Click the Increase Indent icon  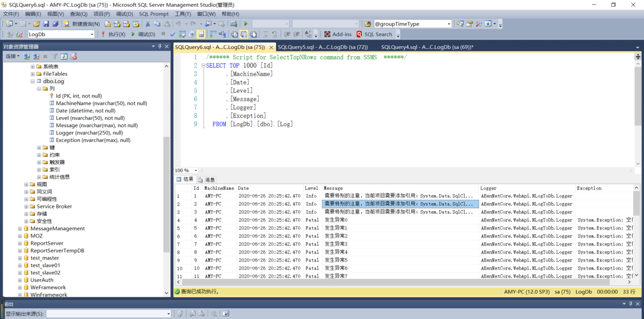click(x=296, y=34)
